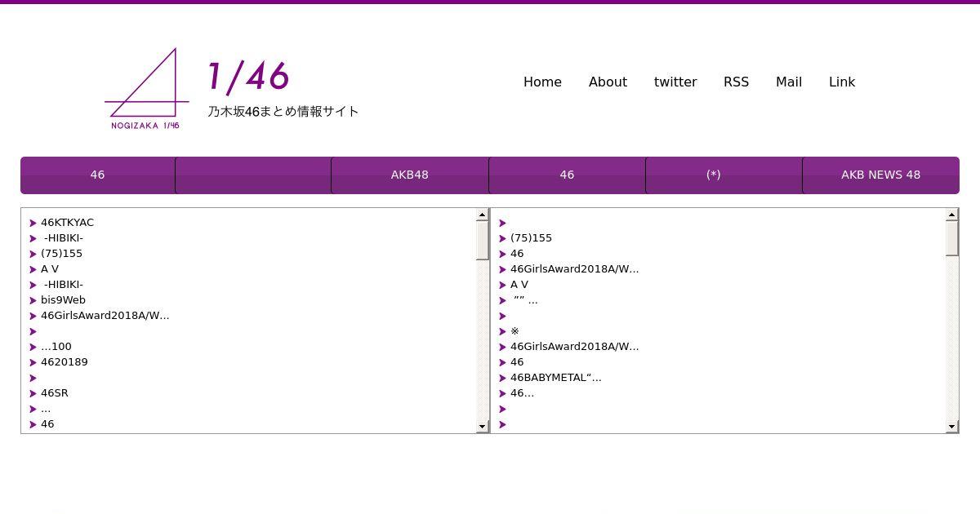This screenshot has width=980, height=514.
Task: Click the arrow bullet beside 4620189
Action: 33,362
